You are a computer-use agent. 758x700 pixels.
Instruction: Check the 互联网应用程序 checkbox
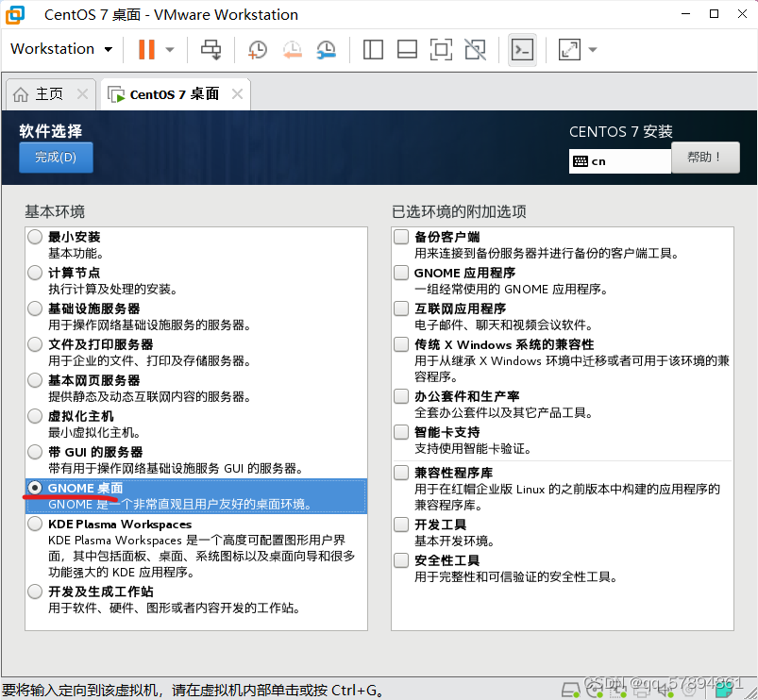click(x=401, y=308)
